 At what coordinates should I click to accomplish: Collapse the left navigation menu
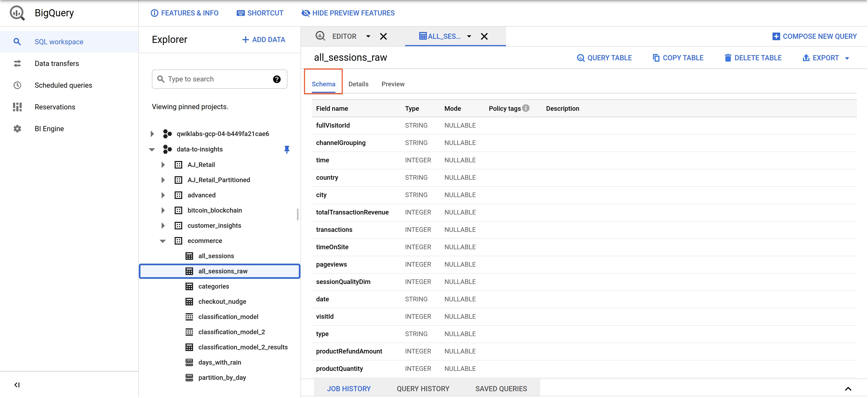(x=17, y=385)
